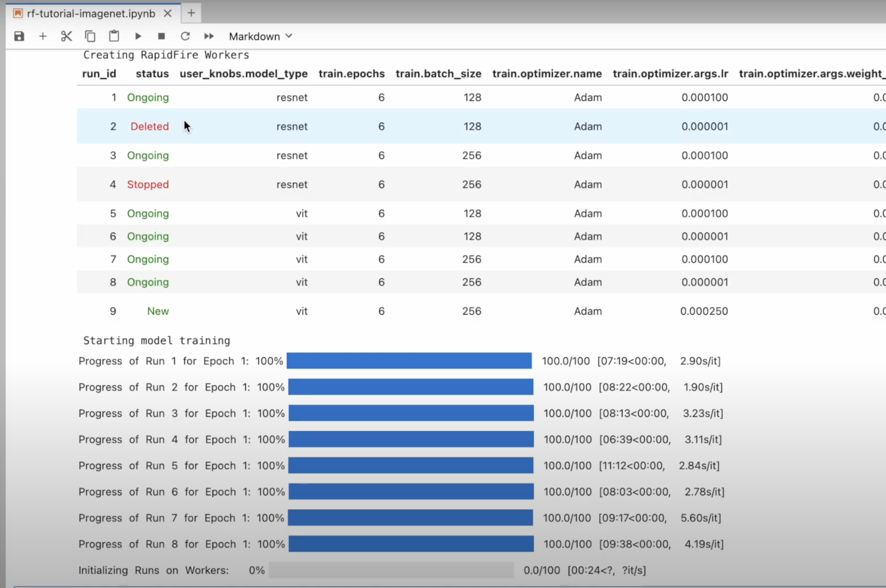Click the Ongoing status of run 6
This screenshot has width=886, height=588.
(148, 237)
